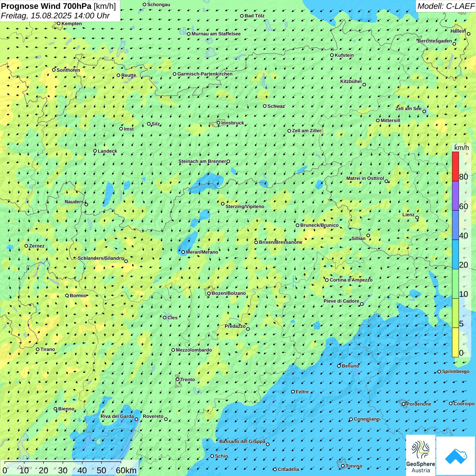476x476 pixels.
Task: Click the Schongau city label
Action: 158,4
